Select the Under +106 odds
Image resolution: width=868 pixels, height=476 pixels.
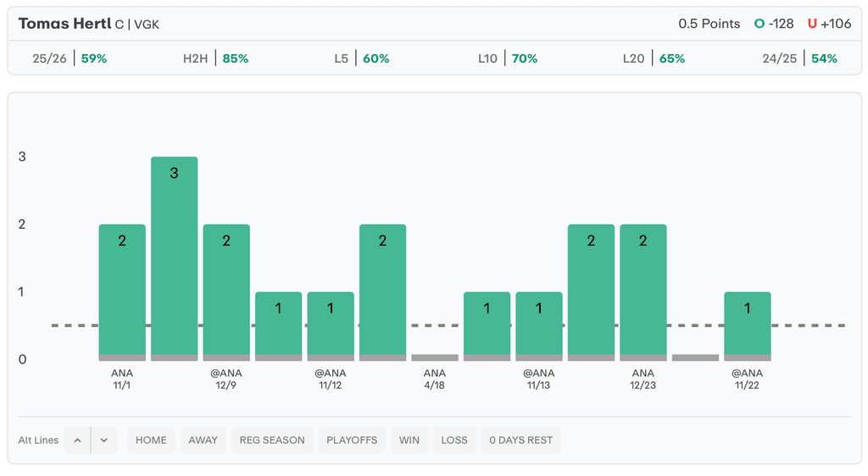(x=829, y=24)
